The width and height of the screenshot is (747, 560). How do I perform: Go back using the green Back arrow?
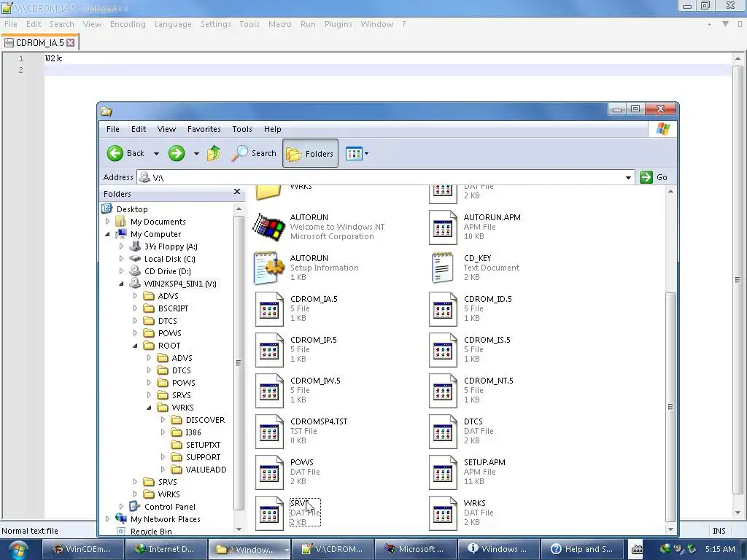click(x=115, y=153)
